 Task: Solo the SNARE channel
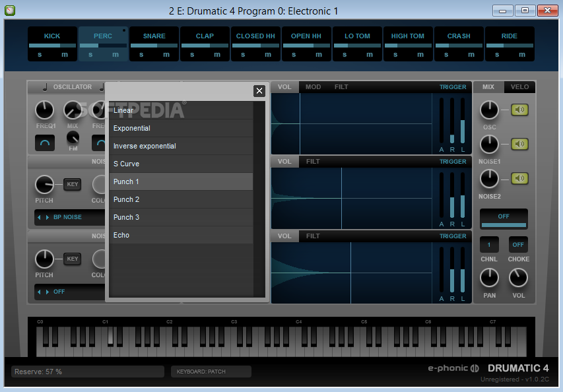pos(141,55)
